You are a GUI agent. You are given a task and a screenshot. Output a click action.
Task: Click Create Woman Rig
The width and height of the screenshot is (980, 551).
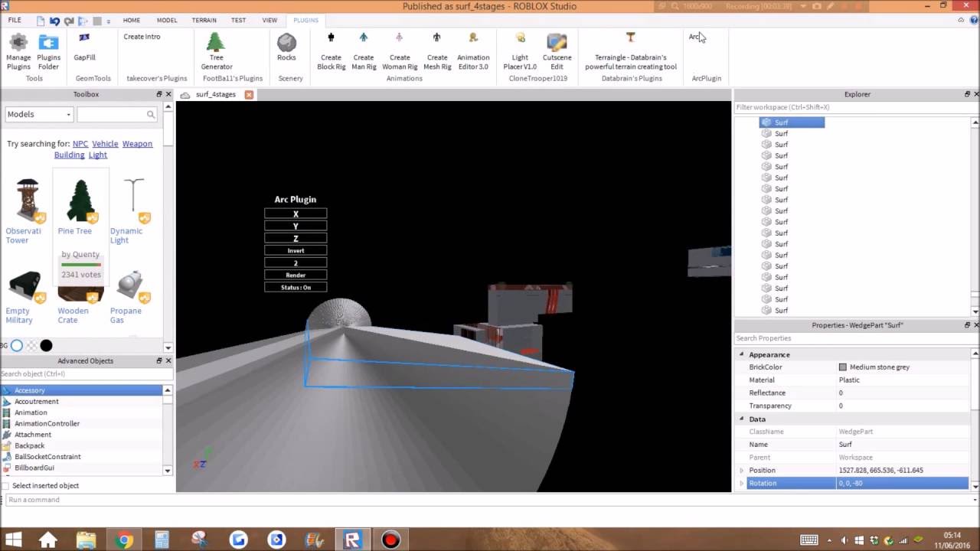(x=400, y=51)
